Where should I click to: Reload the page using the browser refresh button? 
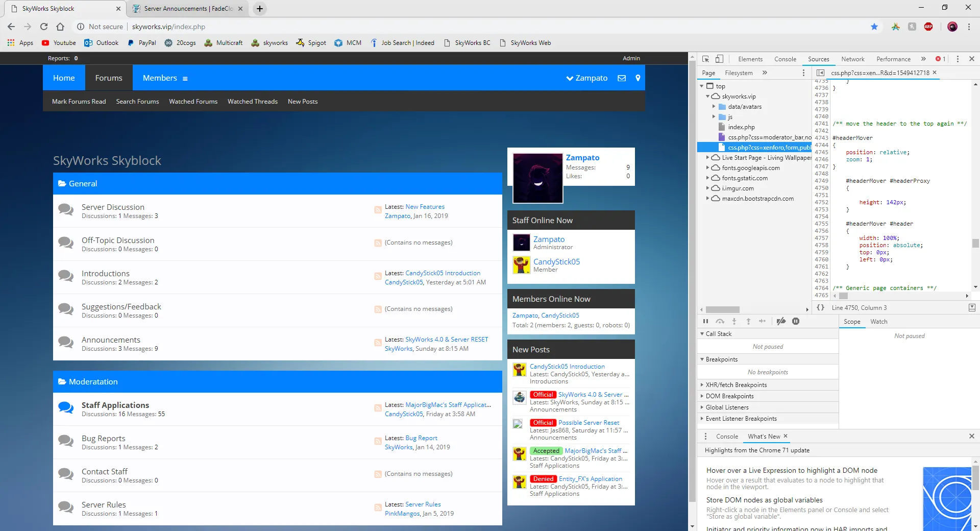click(44, 27)
